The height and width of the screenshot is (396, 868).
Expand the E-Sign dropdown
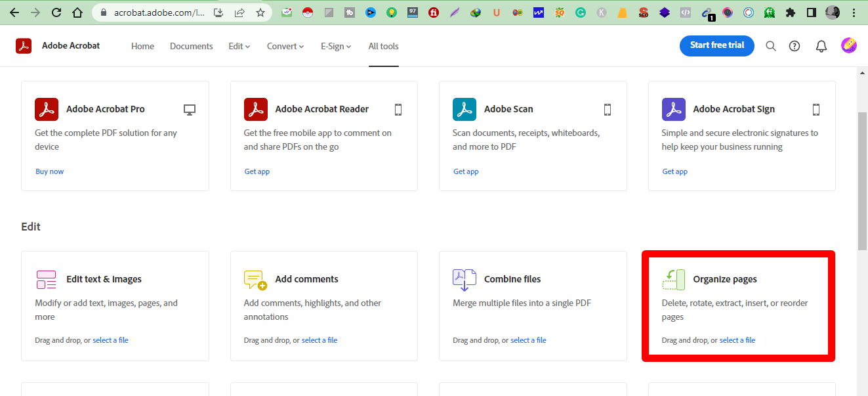(x=335, y=45)
